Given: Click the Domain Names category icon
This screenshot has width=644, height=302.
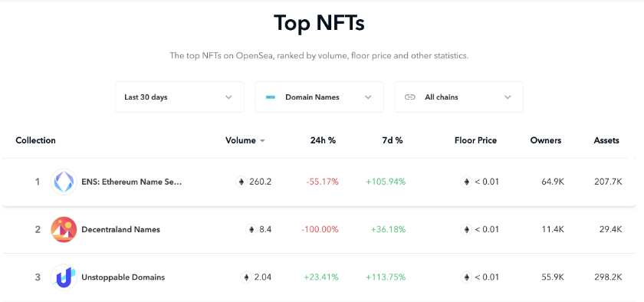Looking at the screenshot, I should pyautogui.click(x=270, y=97).
